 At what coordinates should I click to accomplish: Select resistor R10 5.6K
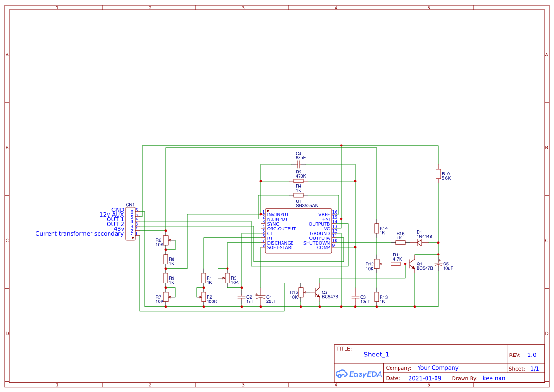(438, 174)
